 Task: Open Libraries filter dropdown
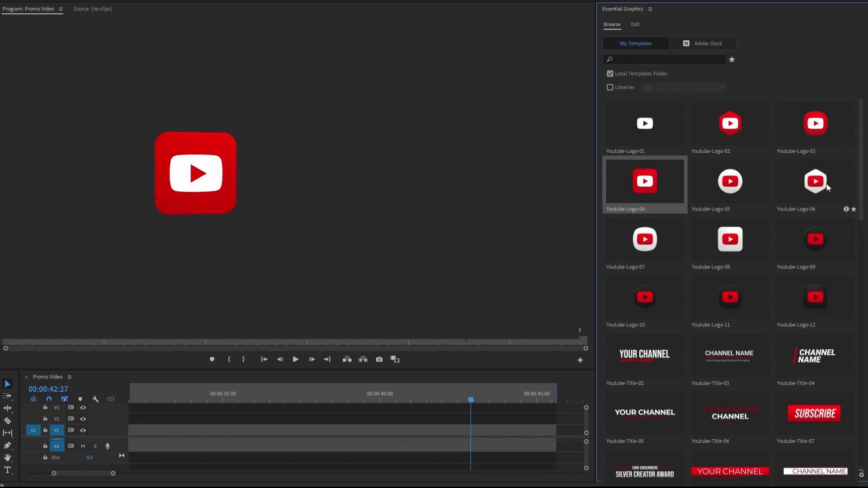pyautogui.click(x=684, y=87)
